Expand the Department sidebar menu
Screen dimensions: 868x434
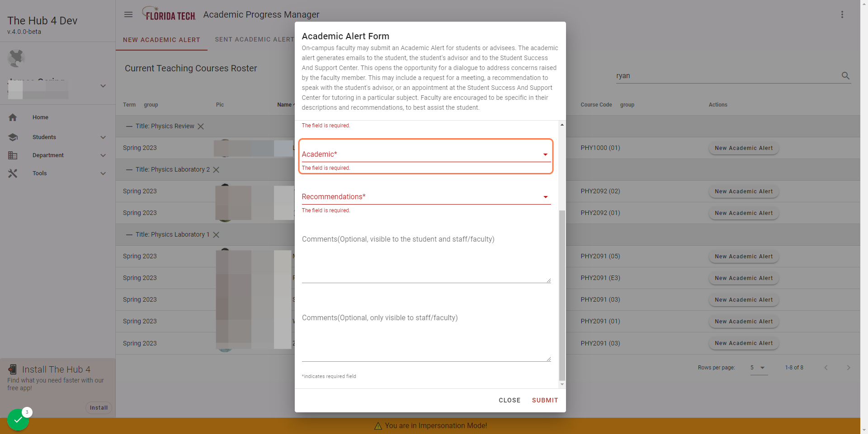pos(103,155)
